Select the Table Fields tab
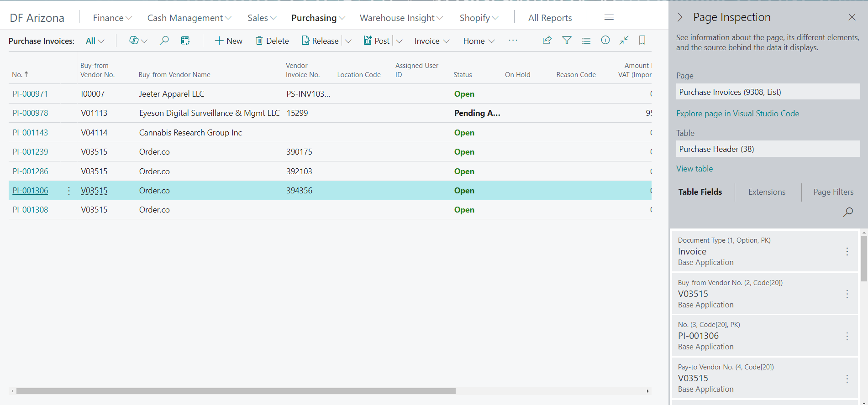Screen dimensions: 868x405 pyautogui.click(x=700, y=192)
